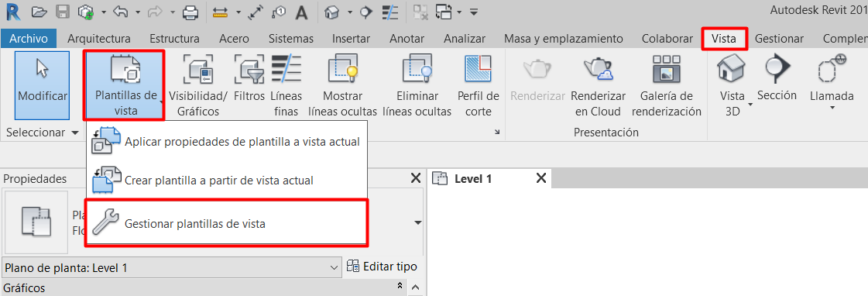
Task: Switch to Masa y emplazamiento tab
Action: (564, 39)
